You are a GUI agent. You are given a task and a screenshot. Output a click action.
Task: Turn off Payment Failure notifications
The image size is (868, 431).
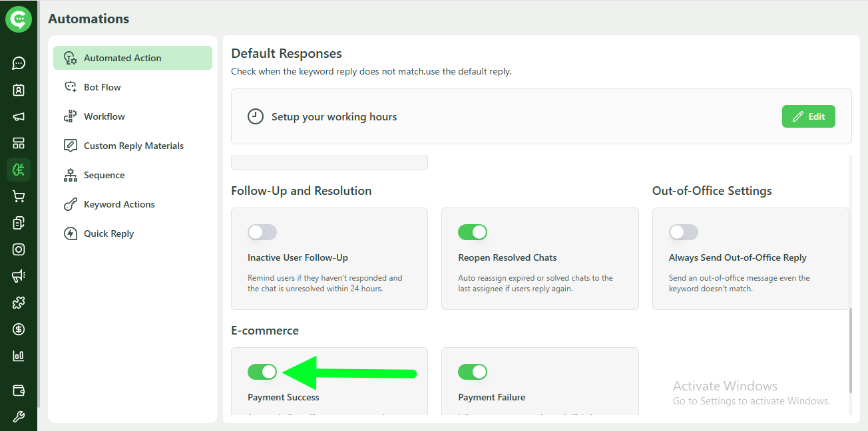point(473,372)
